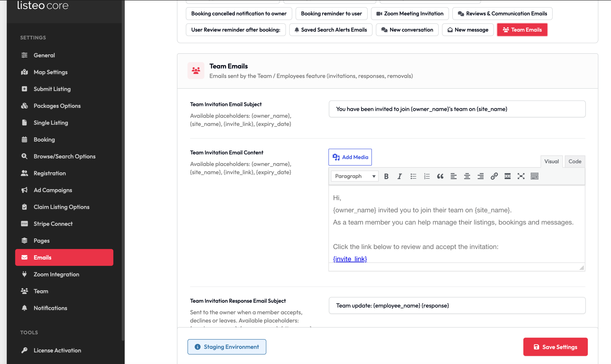Open the Paragraph format dropdown
The width and height of the screenshot is (611, 364).
355,176
